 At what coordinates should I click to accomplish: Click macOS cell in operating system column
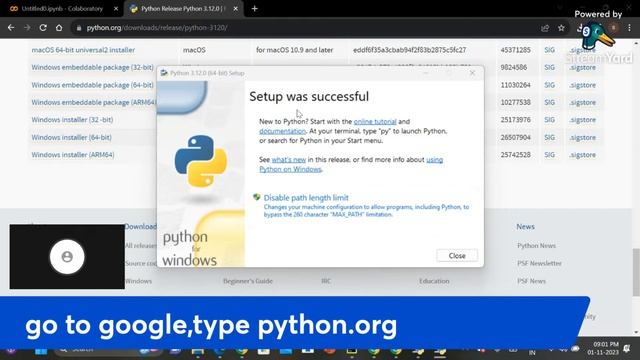pos(194,50)
